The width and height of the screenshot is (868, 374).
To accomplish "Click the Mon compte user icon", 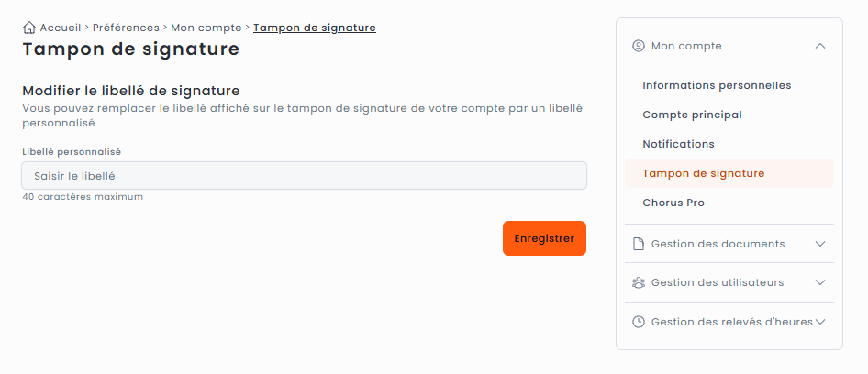I will click(x=639, y=46).
